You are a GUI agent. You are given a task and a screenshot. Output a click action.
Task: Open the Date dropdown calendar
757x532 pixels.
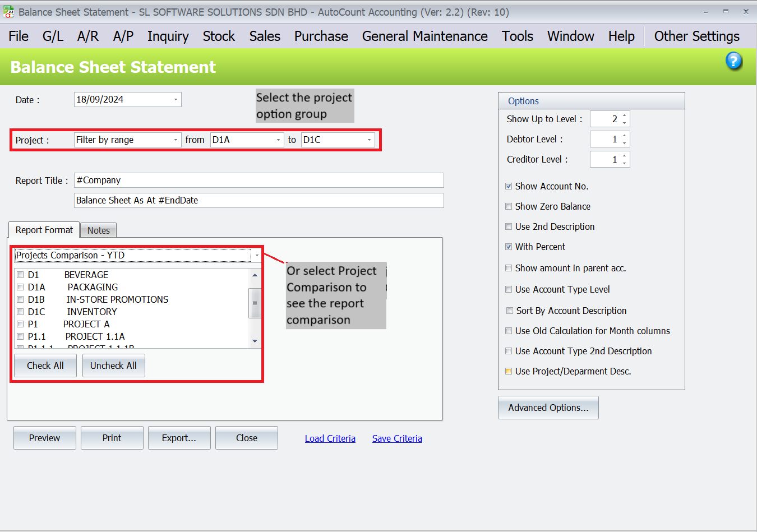point(176,100)
